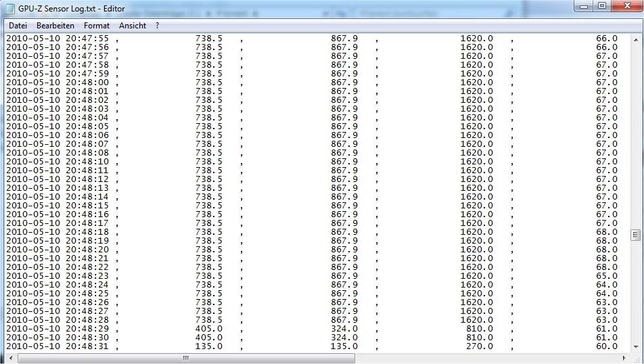Click value 867.9 in row 20:48:28

tap(344, 320)
